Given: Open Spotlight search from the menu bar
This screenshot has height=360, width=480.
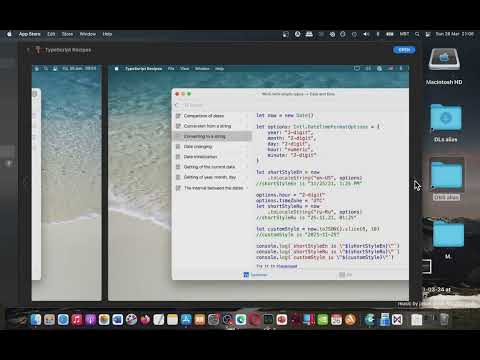Looking at the screenshot, I should [x=417, y=34].
